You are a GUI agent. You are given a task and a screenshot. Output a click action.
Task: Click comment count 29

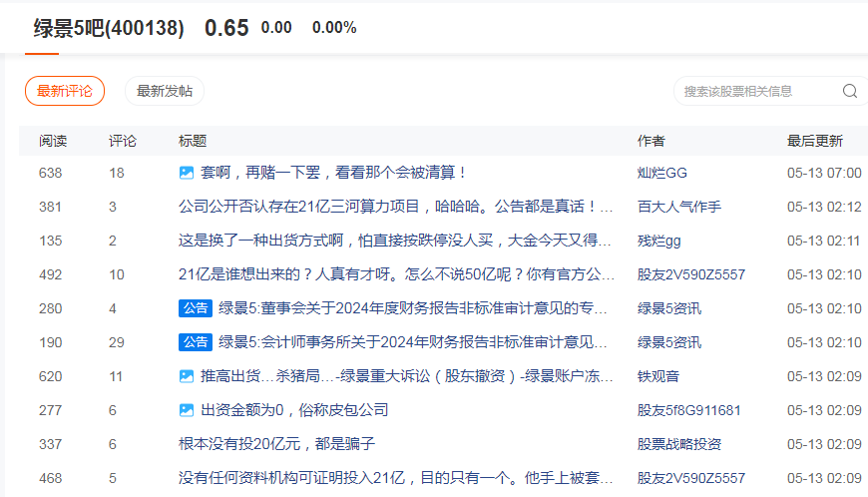tap(117, 342)
